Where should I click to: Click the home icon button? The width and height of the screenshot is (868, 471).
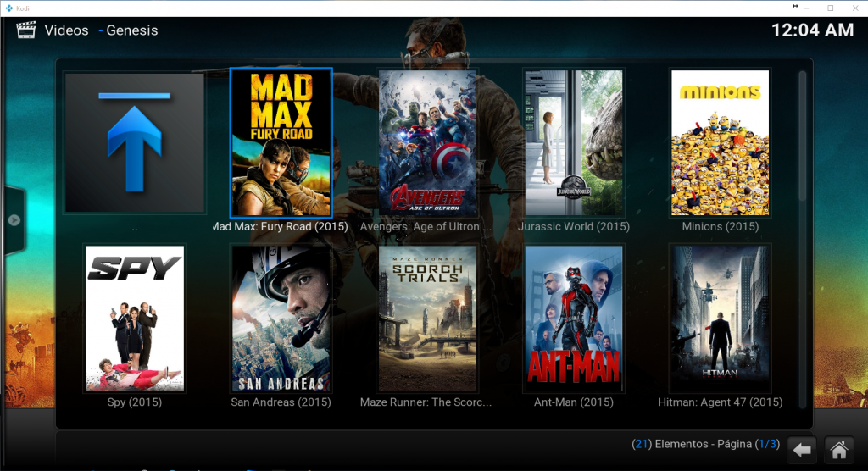tap(838, 450)
